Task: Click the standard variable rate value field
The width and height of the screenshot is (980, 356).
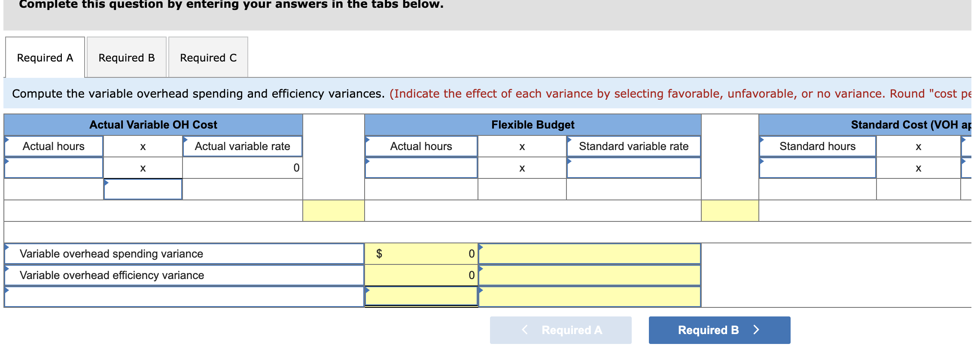Action: 633,168
